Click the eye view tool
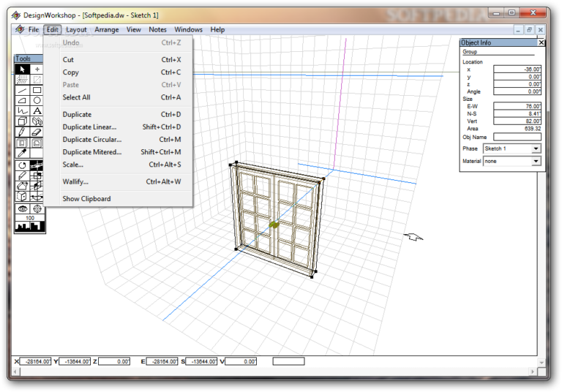Viewport: 562px width, 392px height. point(22,208)
